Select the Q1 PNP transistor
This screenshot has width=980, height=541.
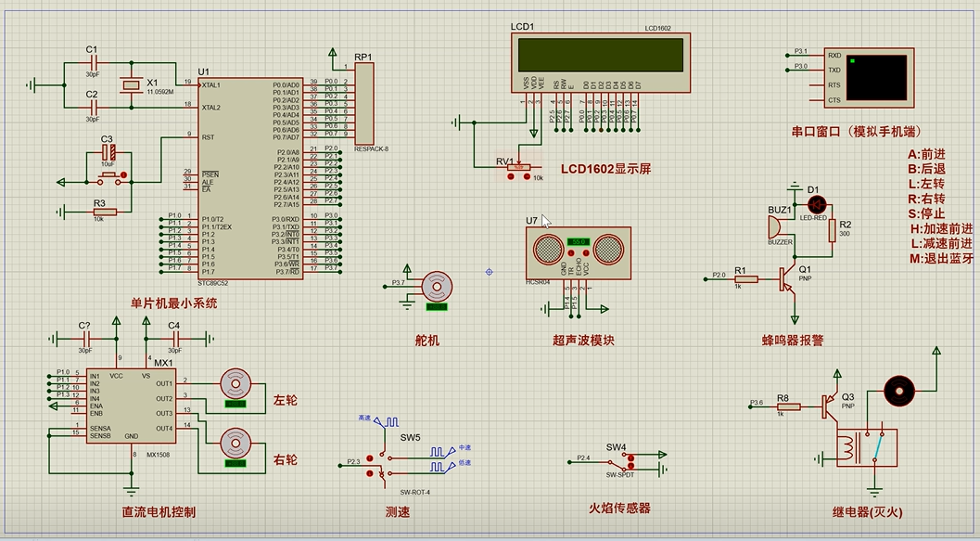point(789,277)
